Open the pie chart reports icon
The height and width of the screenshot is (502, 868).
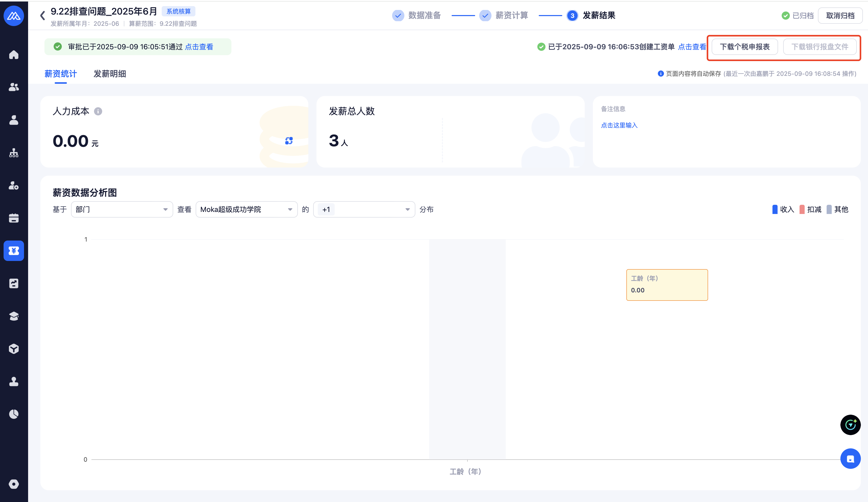click(x=14, y=414)
